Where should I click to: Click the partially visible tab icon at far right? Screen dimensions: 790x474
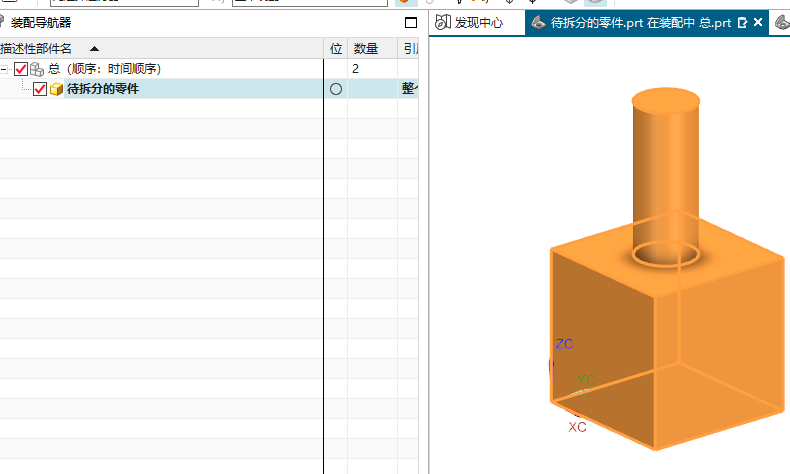pos(782,22)
